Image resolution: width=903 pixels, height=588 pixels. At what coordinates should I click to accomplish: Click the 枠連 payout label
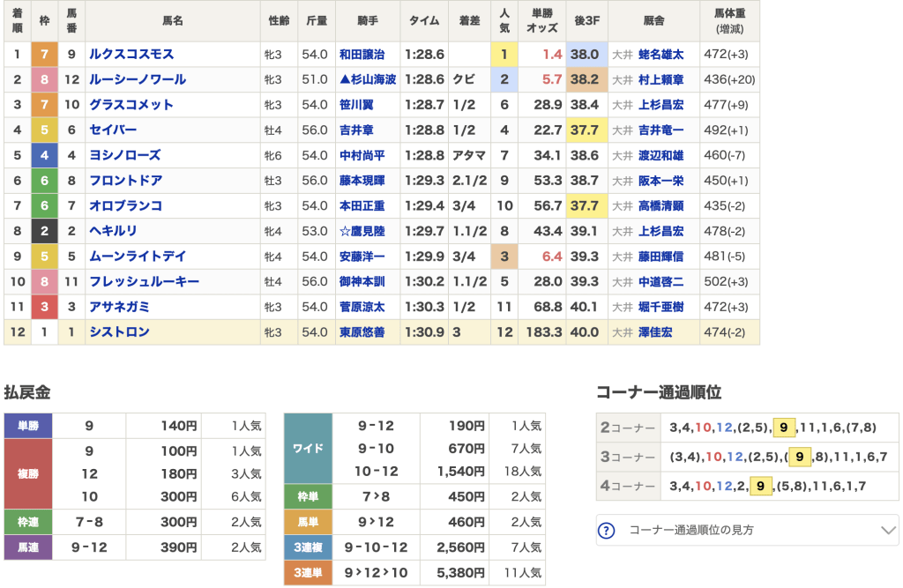[x=28, y=523]
